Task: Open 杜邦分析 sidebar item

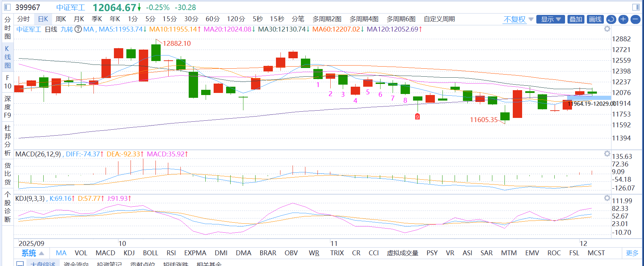Action: (8, 140)
